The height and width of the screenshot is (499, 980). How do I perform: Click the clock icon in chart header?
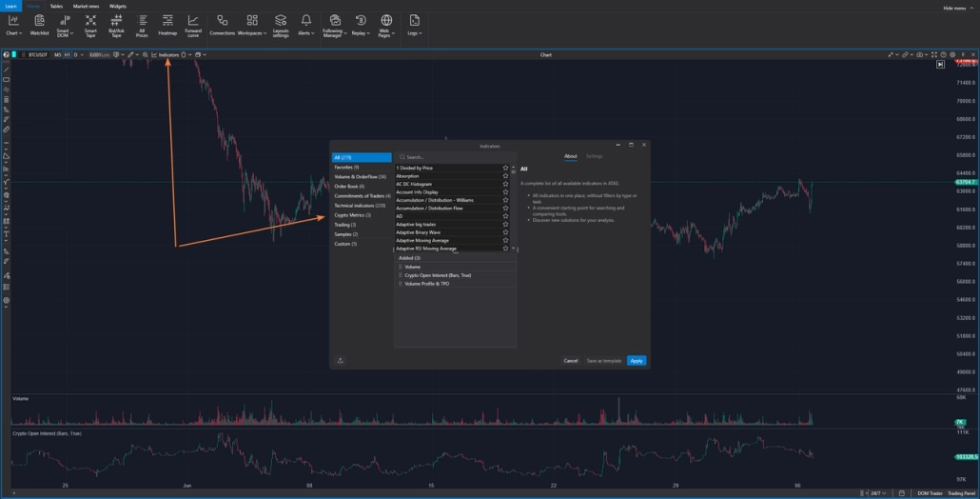tap(943, 55)
